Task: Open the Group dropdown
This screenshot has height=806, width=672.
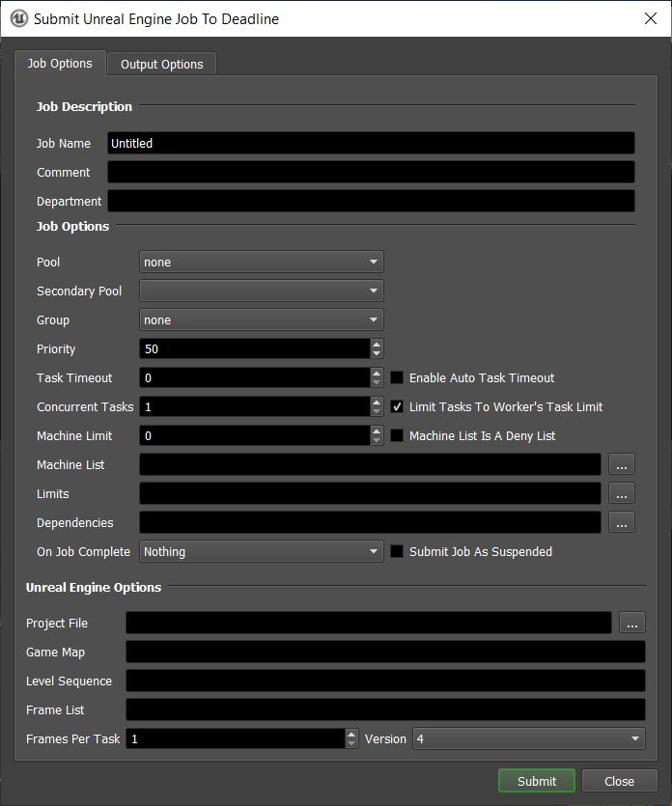Action: (262, 320)
